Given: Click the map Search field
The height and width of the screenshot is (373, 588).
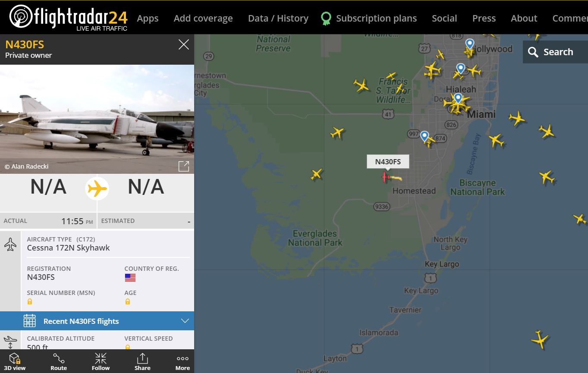Looking at the screenshot, I should (x=555, y=52).
